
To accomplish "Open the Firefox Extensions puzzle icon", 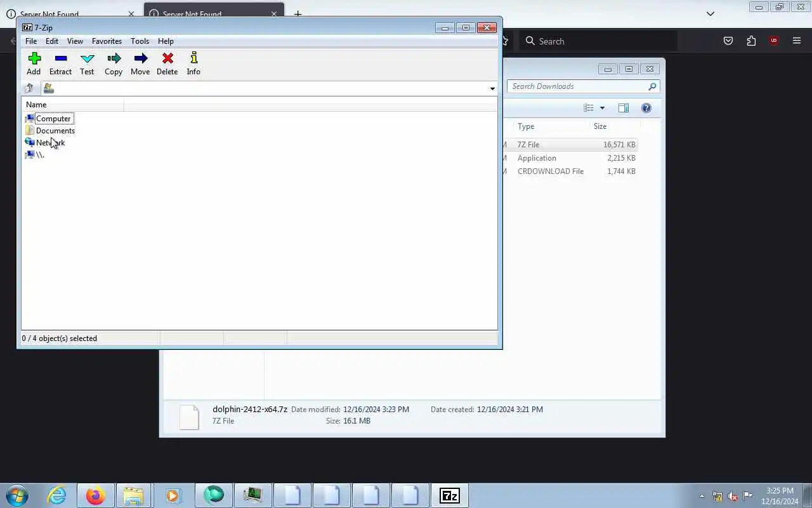I will tap(751, 41).
